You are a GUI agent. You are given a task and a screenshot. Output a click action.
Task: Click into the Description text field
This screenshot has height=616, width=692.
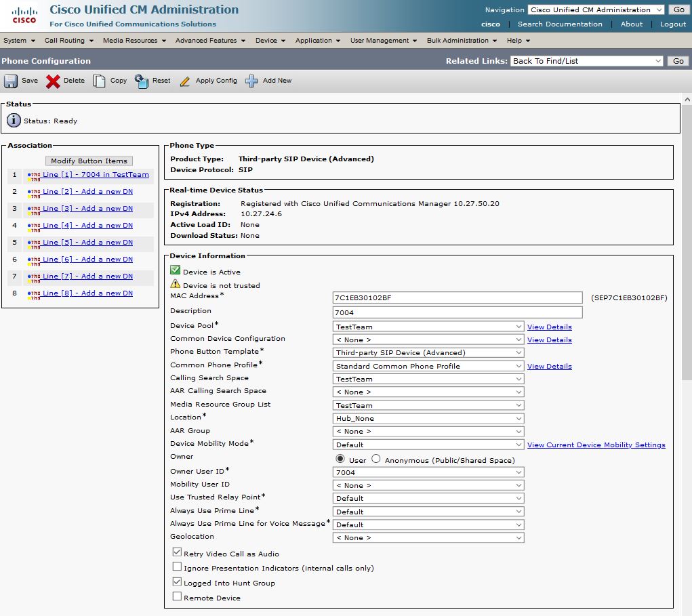(457, 312)
